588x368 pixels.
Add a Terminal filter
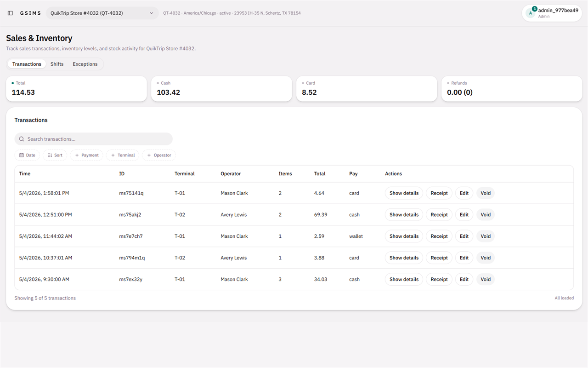pos(123,155)
